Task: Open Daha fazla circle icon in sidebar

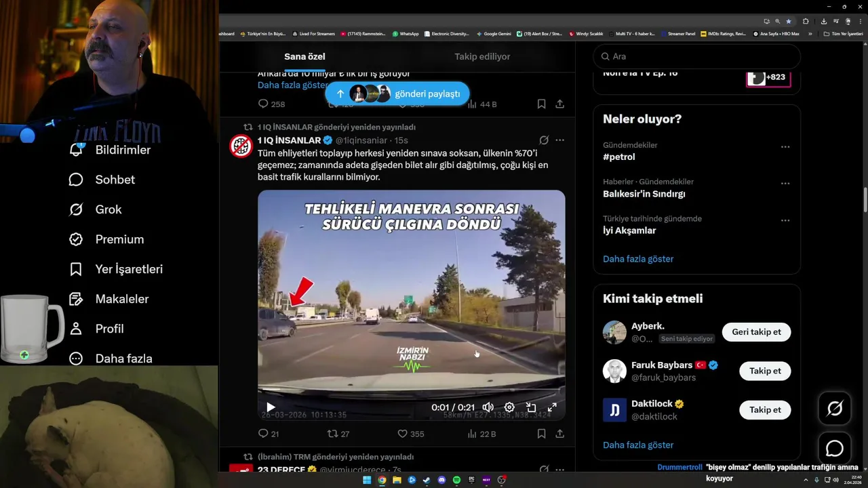Action: [76, 359]
